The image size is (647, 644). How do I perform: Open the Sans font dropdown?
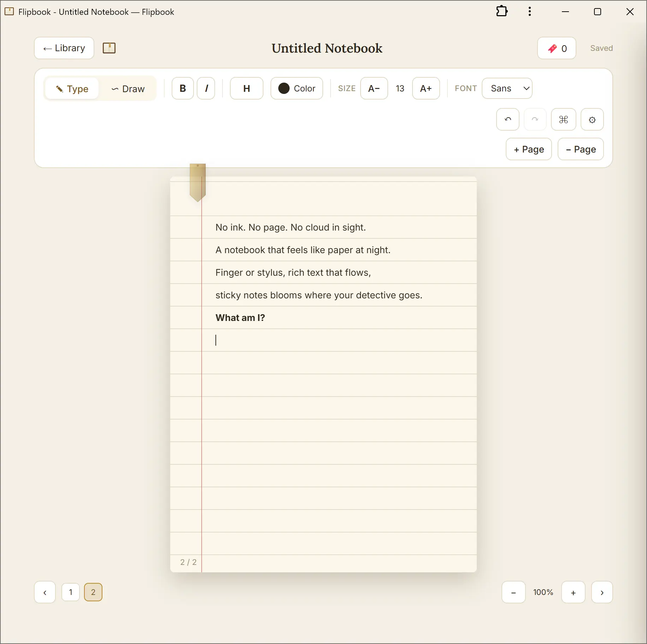click(507, 88)
